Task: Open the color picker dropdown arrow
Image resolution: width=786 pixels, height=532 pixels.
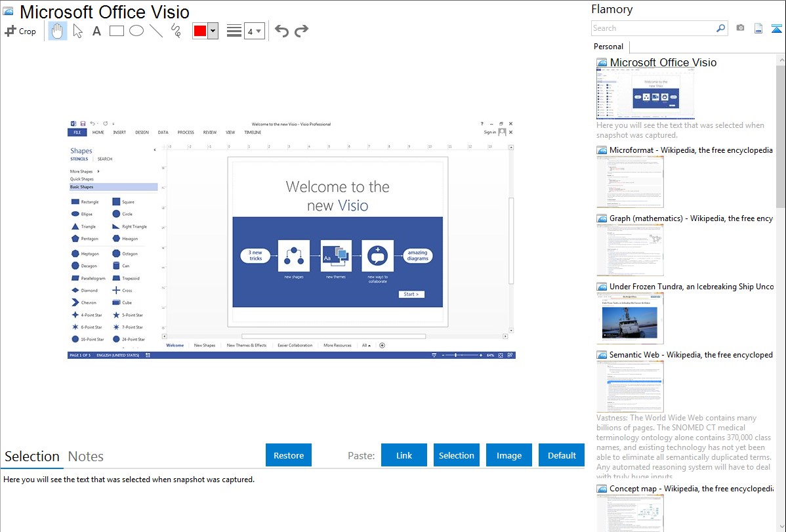Action: (x=213, y=31)
